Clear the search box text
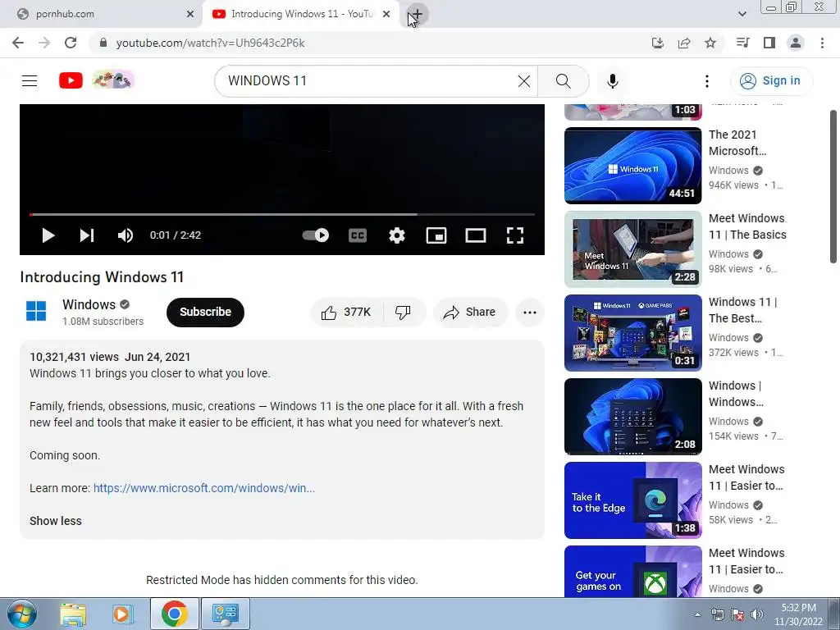 point(524,81)
